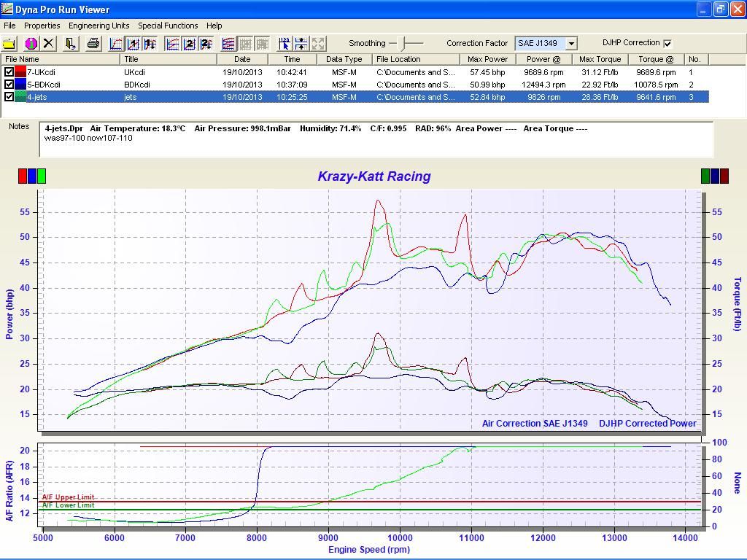747x560 pixels.
Task: Click the 12494.3 rpm power value
Action: 543,85
